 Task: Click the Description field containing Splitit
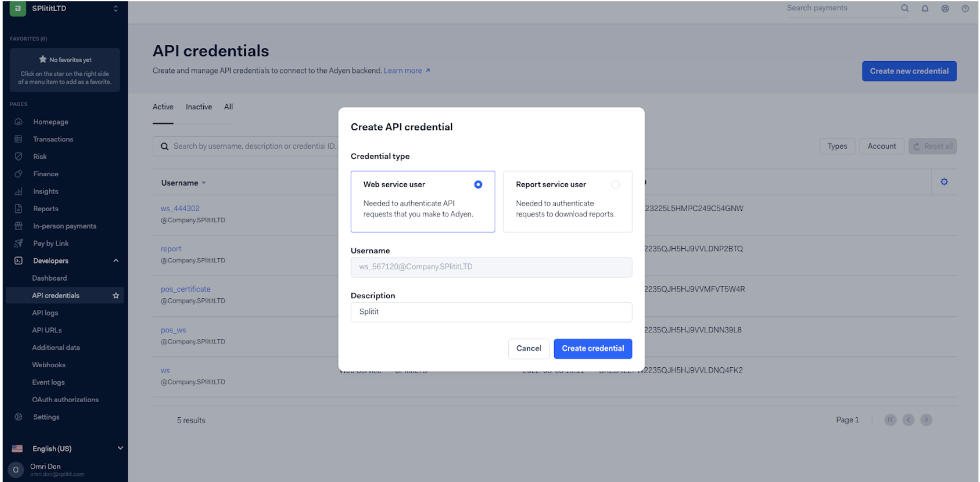(491, 312)
